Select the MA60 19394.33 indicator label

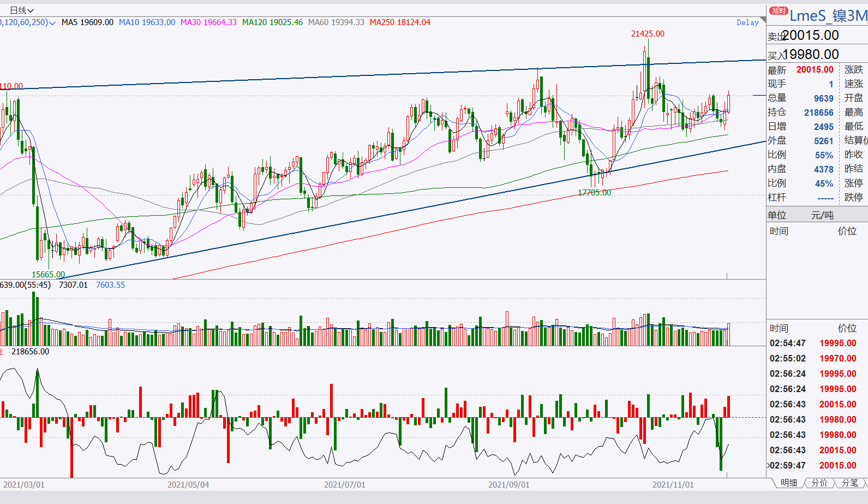point(336,22)
